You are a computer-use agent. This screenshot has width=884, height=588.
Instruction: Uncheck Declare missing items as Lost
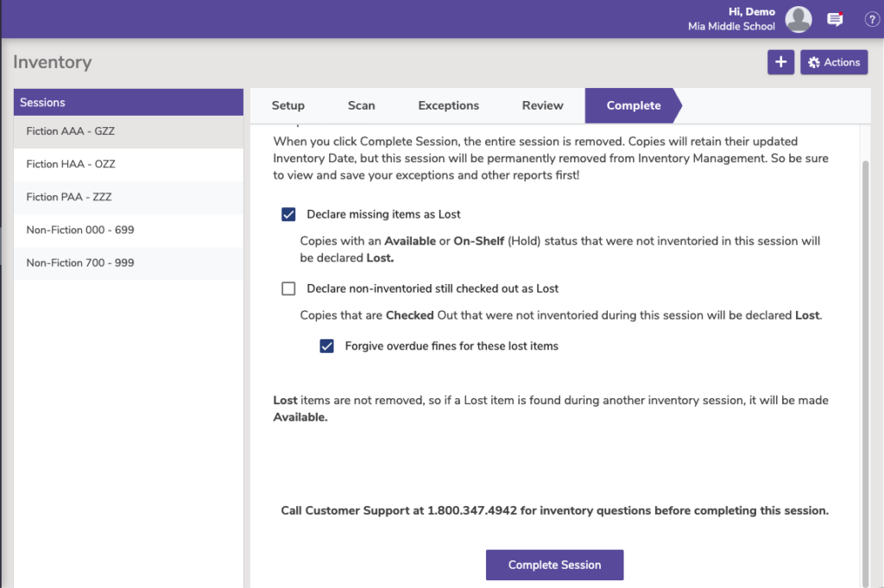[288, 214]
